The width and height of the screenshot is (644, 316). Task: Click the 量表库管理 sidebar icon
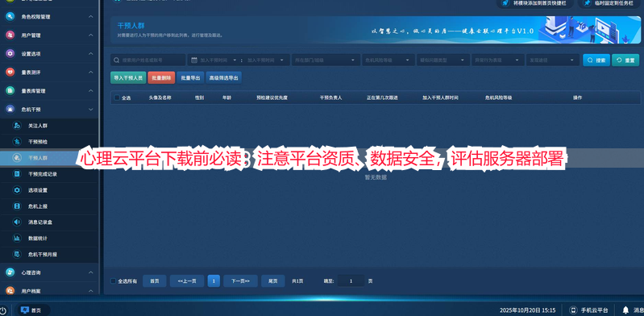[10, 91]
